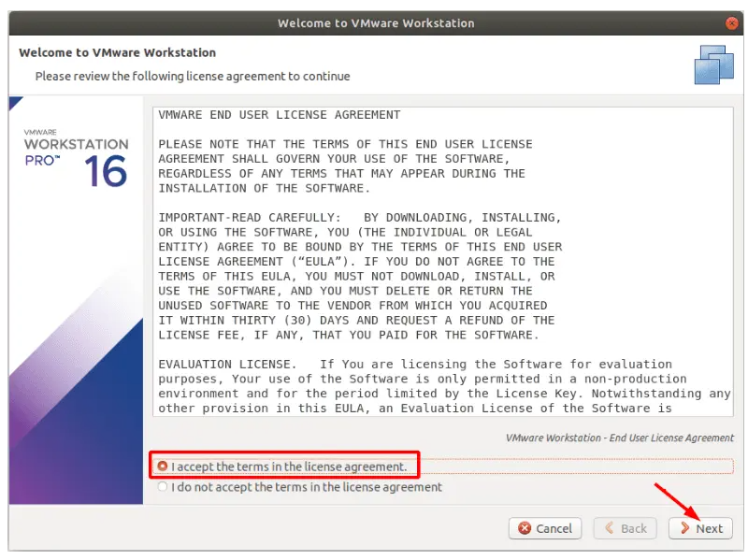Viewport: 748px width, 560px height.
Task: Click the 'LICENSE FEE, IF ANY' line
Action: click(x=349, y=335)
